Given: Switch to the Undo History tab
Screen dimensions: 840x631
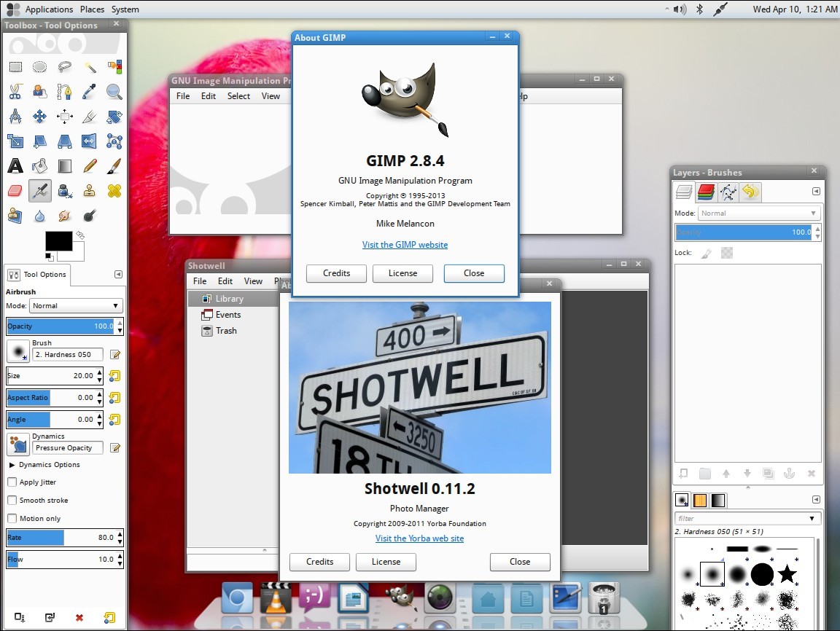Looking at the screenshot, I should [x=750, y=192].
